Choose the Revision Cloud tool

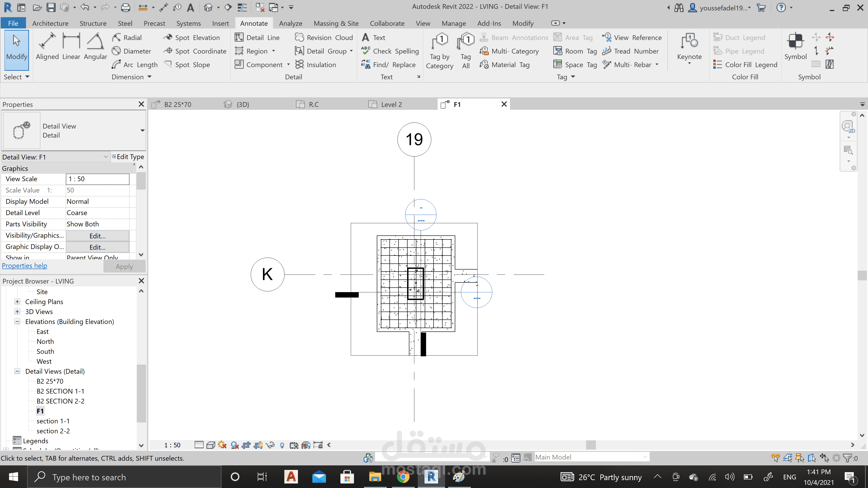click(x=324, y=38)
